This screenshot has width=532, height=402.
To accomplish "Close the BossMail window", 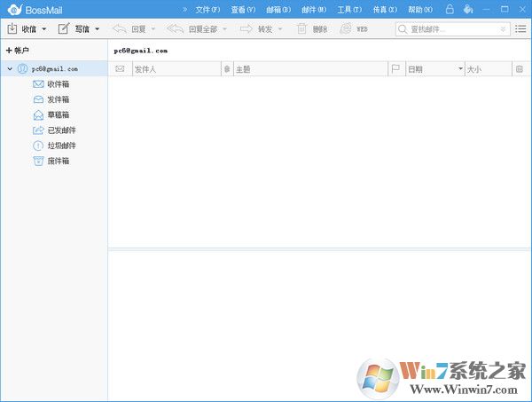I will click(x=522, y=10).
